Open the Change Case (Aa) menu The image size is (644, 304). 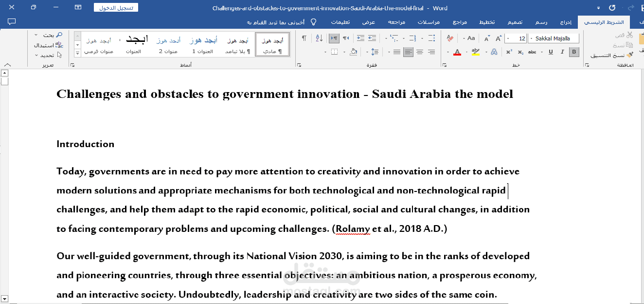471,38
